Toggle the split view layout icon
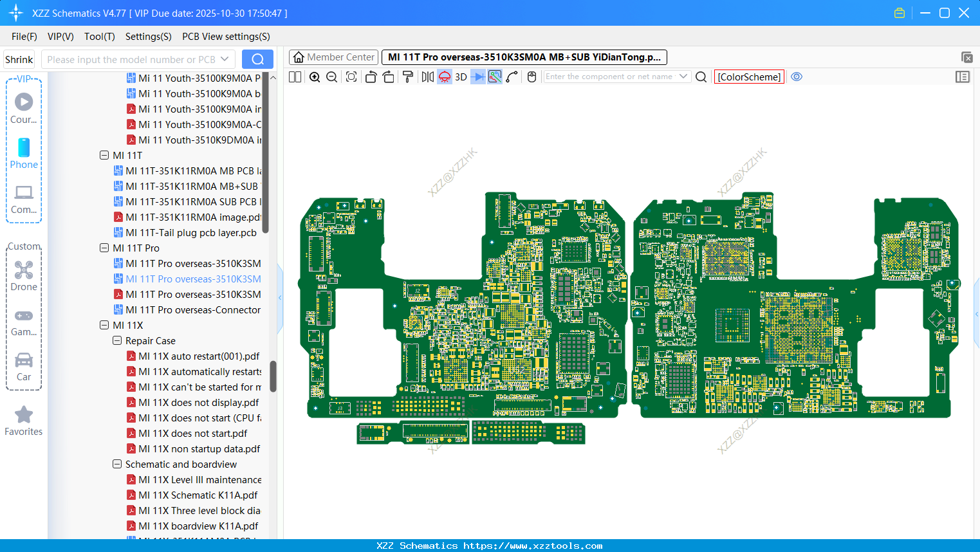 point(295,77)
